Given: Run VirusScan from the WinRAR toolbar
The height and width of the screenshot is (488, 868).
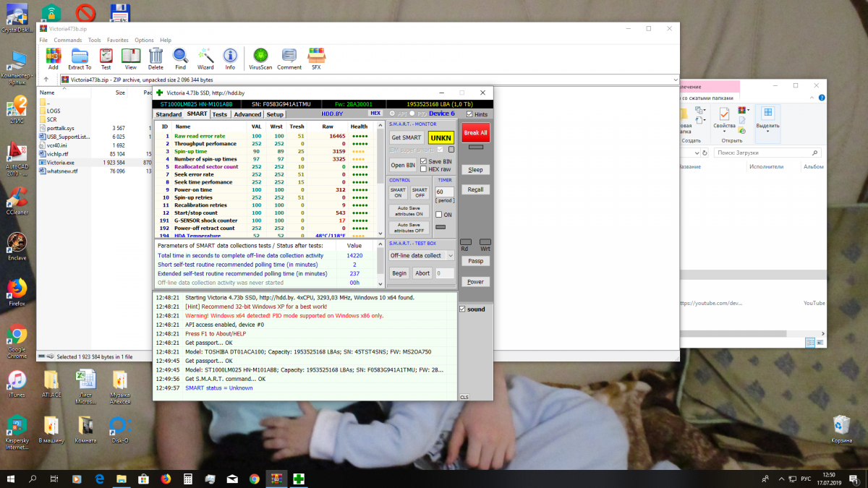Looking at the screenshot, I should pos(260,58).
